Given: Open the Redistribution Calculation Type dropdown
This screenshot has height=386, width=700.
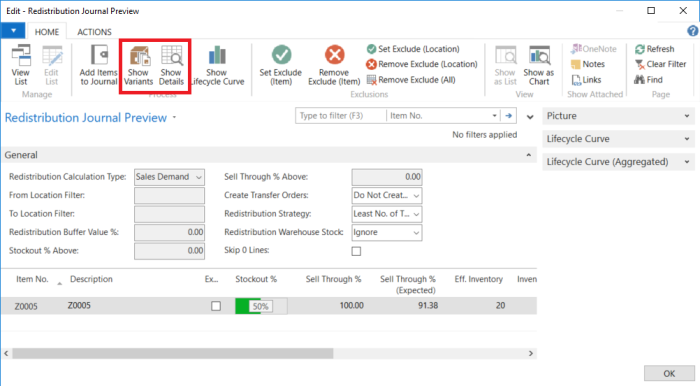Looking at the screenshot, I should click(169, 177).
